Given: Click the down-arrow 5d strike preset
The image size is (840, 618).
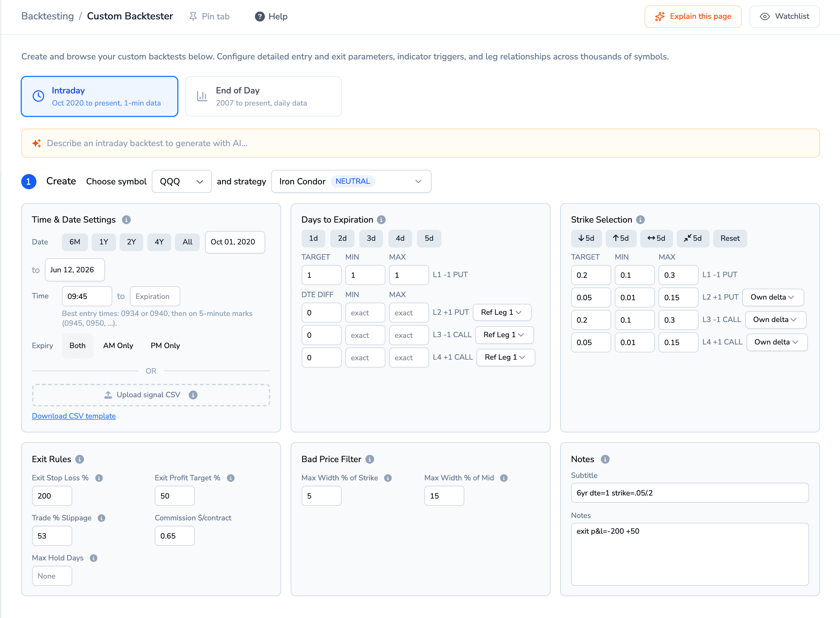Looking at the screenshot, I should click(586, 239).
